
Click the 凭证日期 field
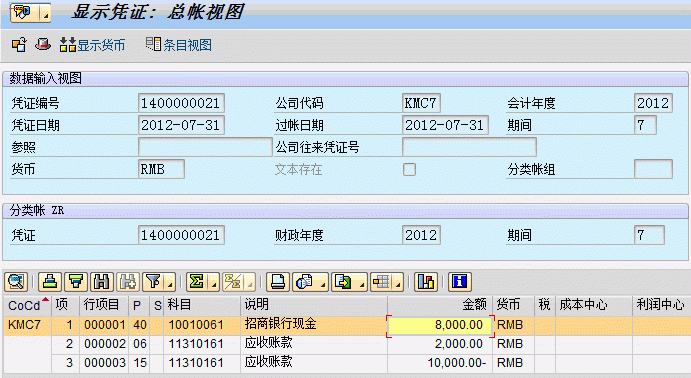pos(181,125)
